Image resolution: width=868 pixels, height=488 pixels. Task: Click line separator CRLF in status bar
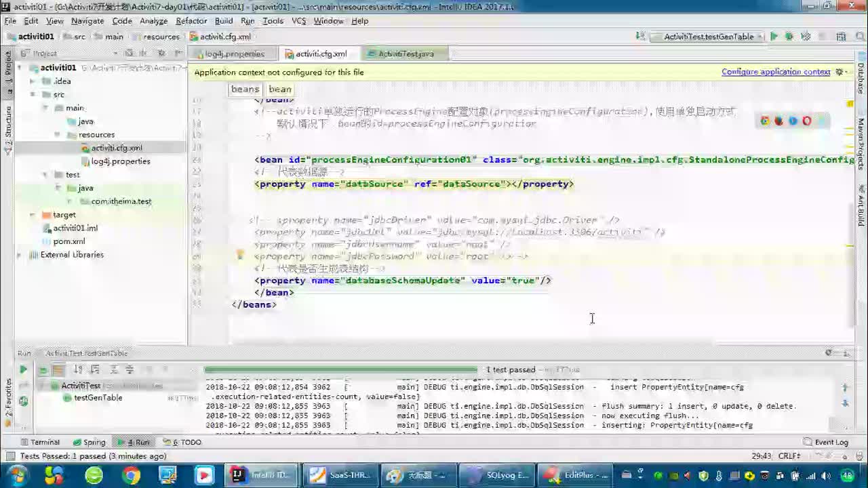coord(789,456)
